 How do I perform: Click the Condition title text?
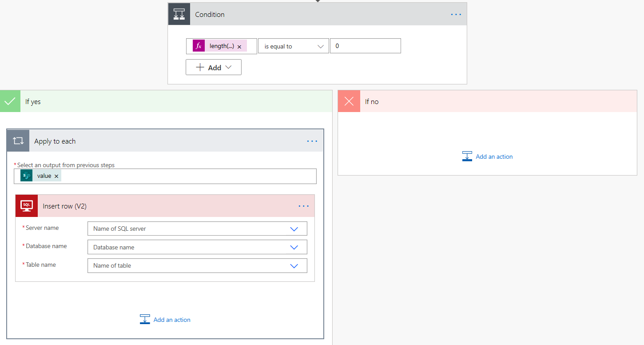[210, 14]
